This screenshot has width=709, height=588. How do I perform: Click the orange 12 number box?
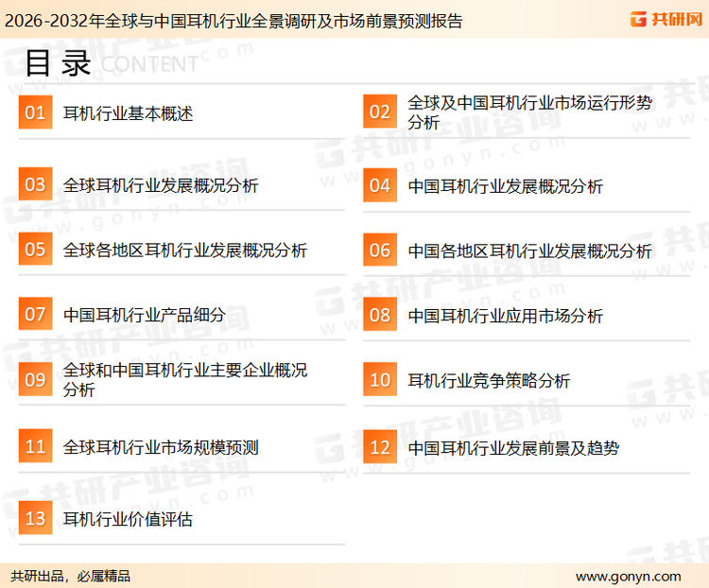(x=380, y=447)
